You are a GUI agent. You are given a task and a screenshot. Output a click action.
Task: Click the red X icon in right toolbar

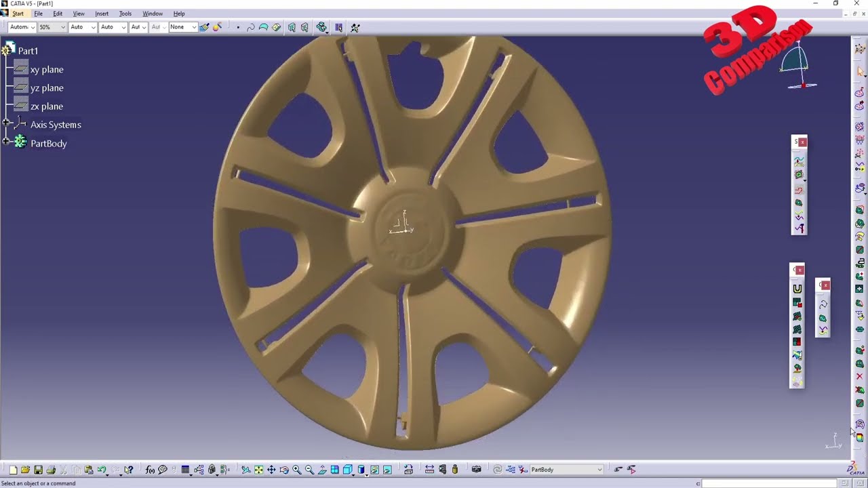860,376
